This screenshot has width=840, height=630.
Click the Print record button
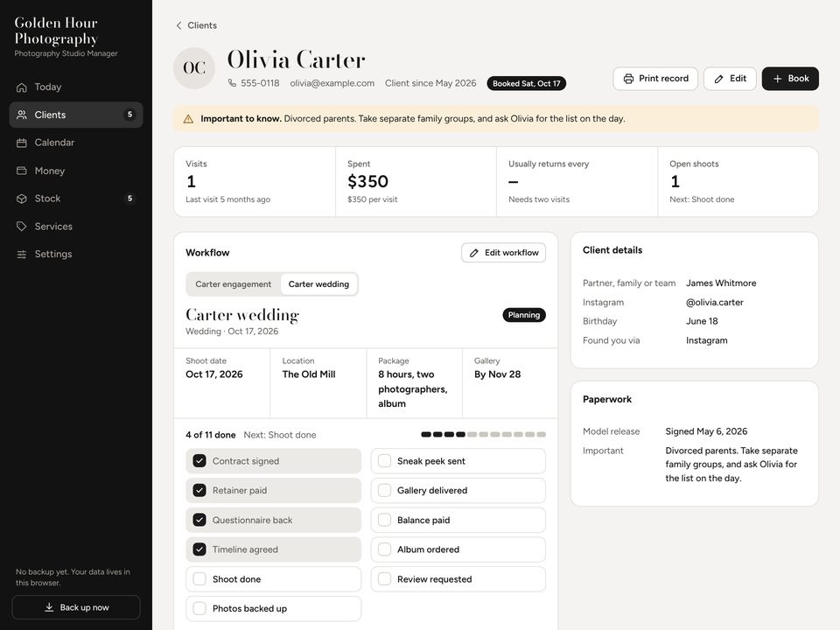point(655,79)
